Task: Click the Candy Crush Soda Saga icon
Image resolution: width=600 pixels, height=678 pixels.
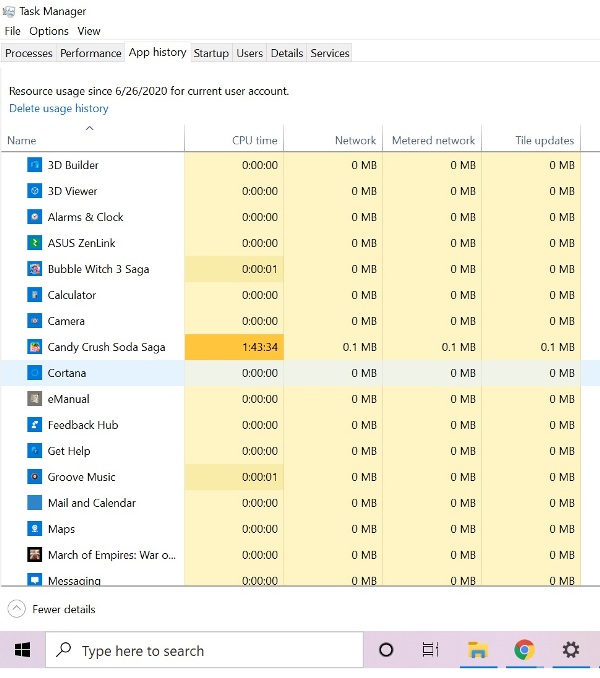Action: pyautogui.click(x=35, y=346)
